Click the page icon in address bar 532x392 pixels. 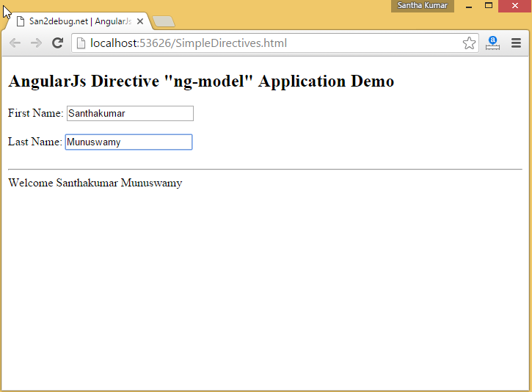[81, 43]
